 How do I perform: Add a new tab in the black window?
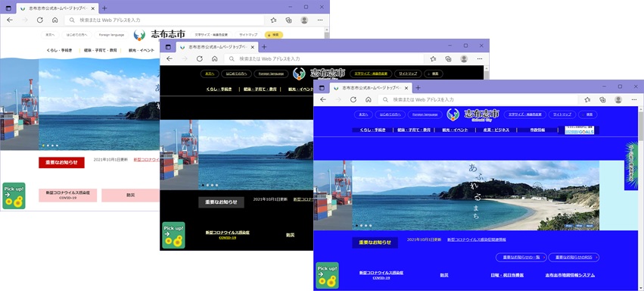click(264, 47)
